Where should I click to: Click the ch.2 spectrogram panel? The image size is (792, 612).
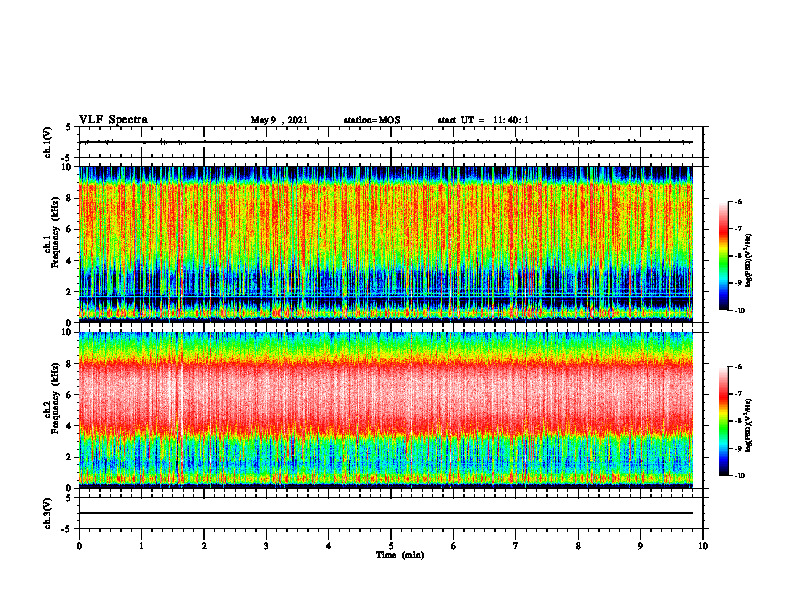point(386,410)
